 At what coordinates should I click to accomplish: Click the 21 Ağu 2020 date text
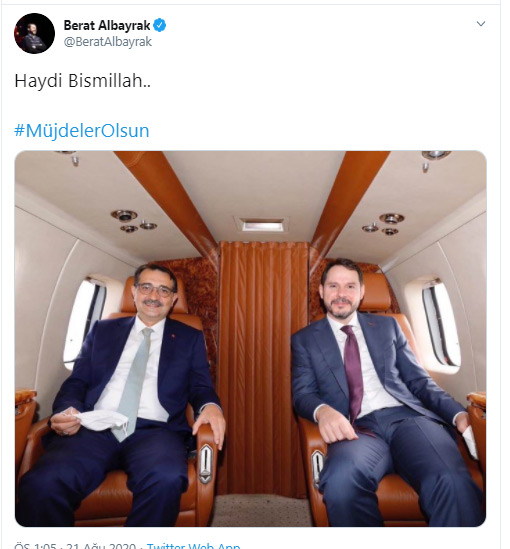101,546
